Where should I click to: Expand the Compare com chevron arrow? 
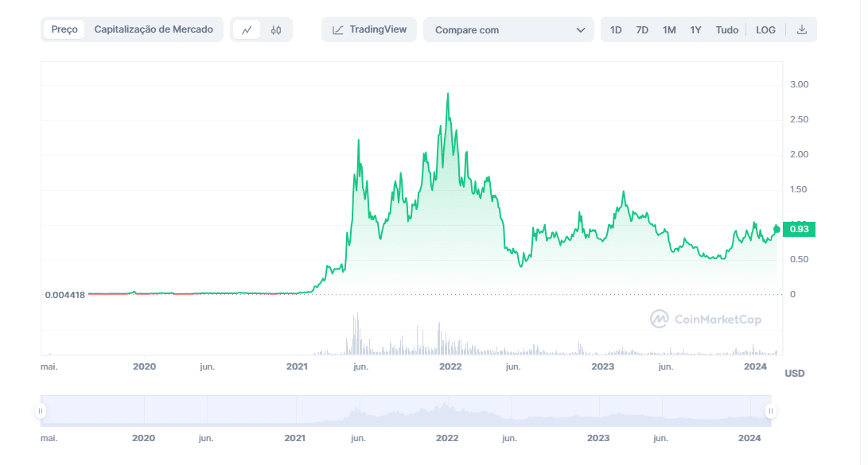pos(580,30)
